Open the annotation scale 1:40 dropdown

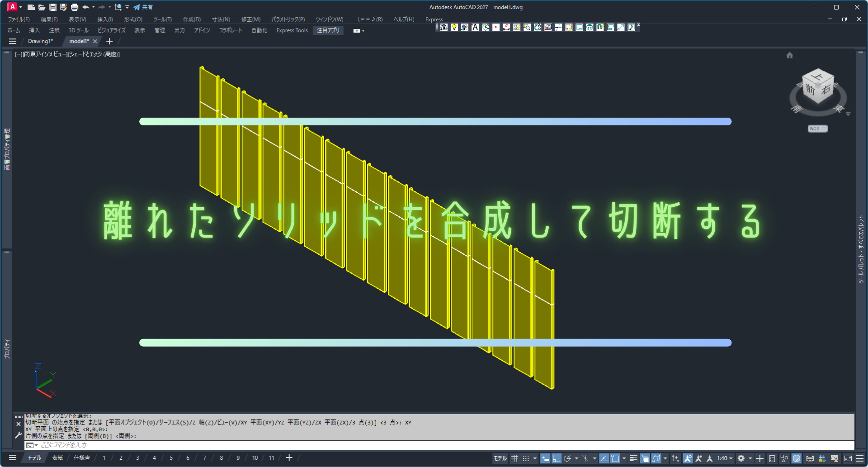coord(725,458)
